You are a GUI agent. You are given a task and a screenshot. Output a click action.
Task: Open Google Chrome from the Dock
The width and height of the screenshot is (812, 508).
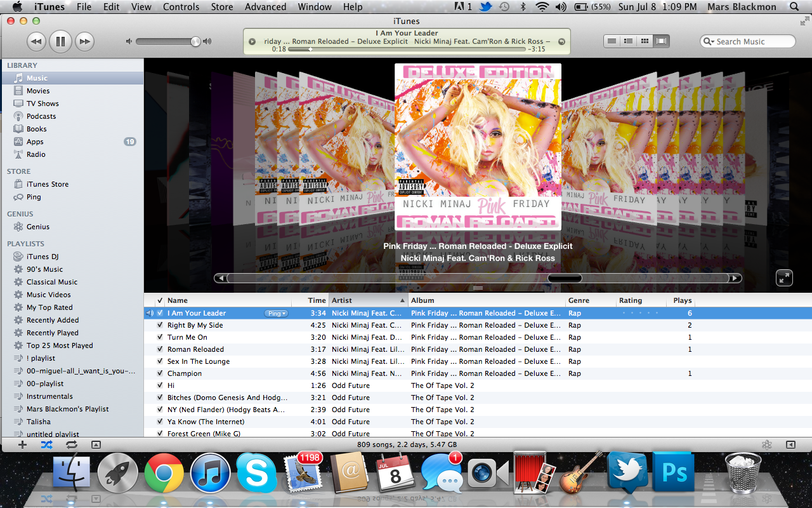[x=164, y=472]
